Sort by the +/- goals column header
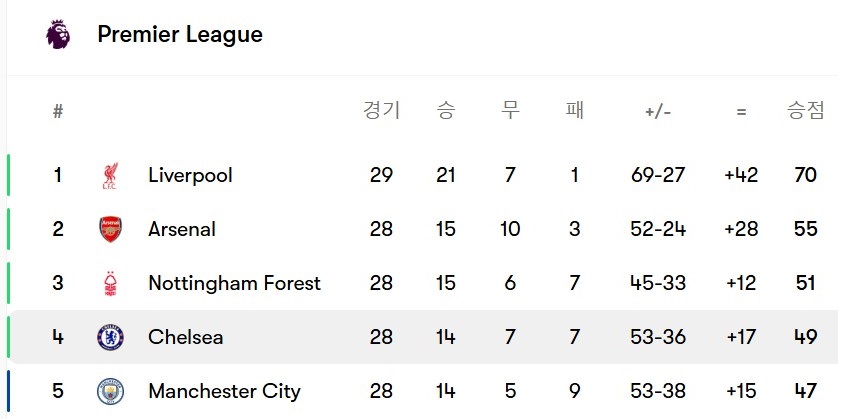 [658, 112]
